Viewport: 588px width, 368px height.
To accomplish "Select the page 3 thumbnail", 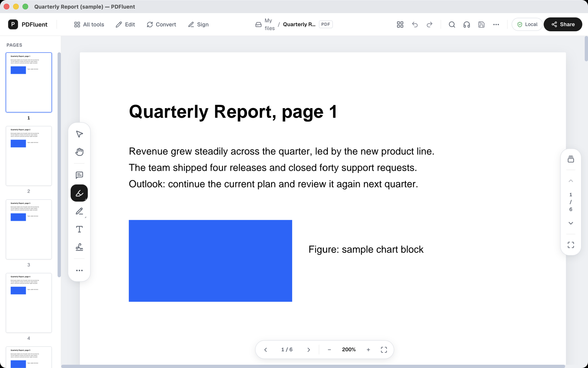I will pos(29,229).
